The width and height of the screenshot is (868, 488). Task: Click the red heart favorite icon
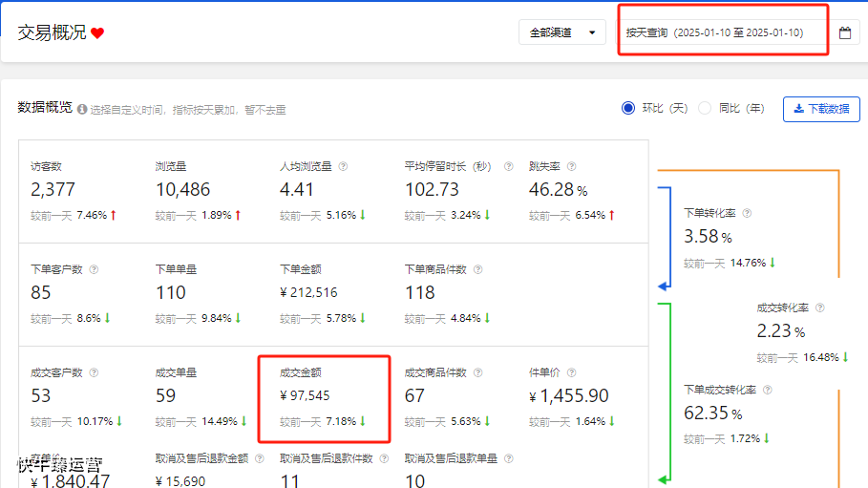(97, 33)
